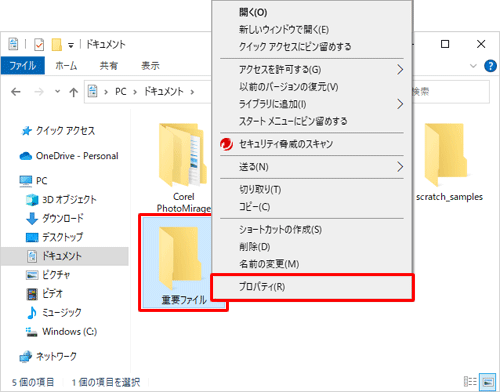Click the new folder icon in title bar
Screen dimensions: 500x392
point(57,44)
